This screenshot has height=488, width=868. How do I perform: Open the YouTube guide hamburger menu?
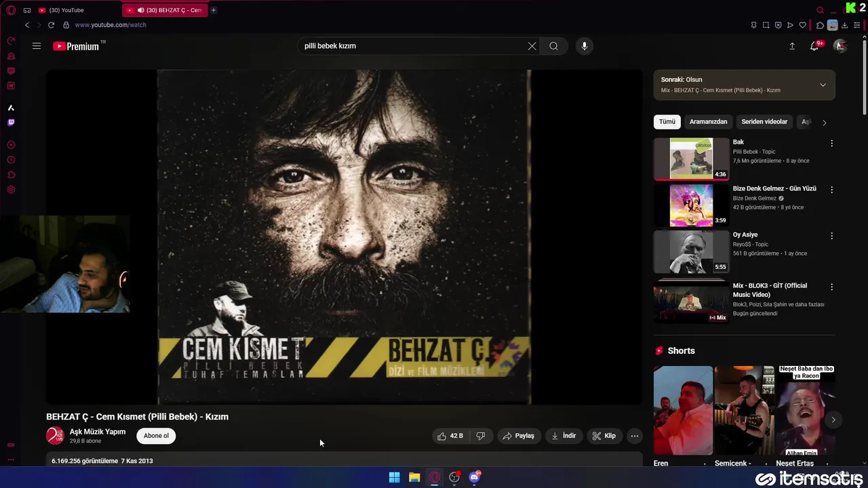coord(37,46)
